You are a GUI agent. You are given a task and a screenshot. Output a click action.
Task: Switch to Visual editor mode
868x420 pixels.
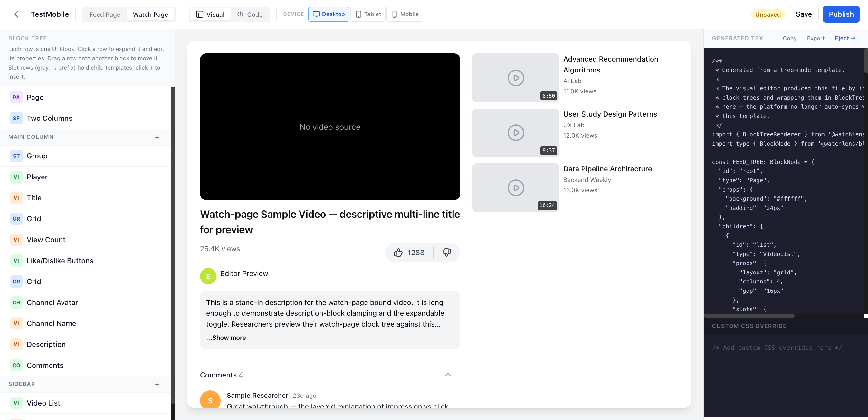(x=210, y=14)
